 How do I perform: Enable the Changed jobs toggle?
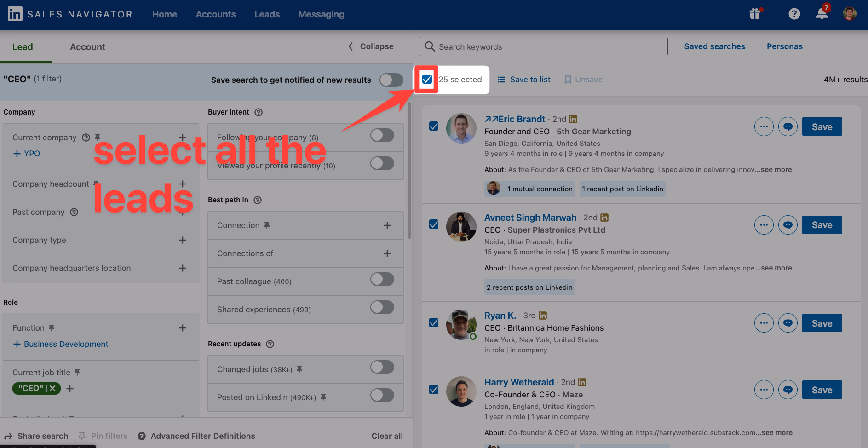[382, 367]
